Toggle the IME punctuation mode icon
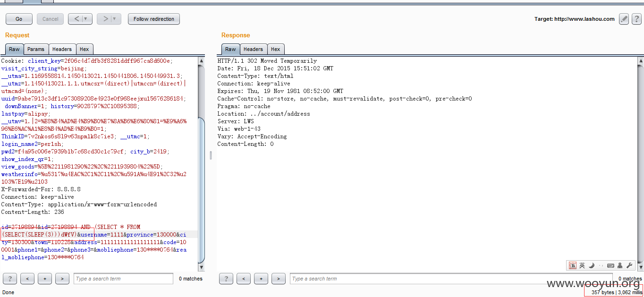 [x=601, y=265]
